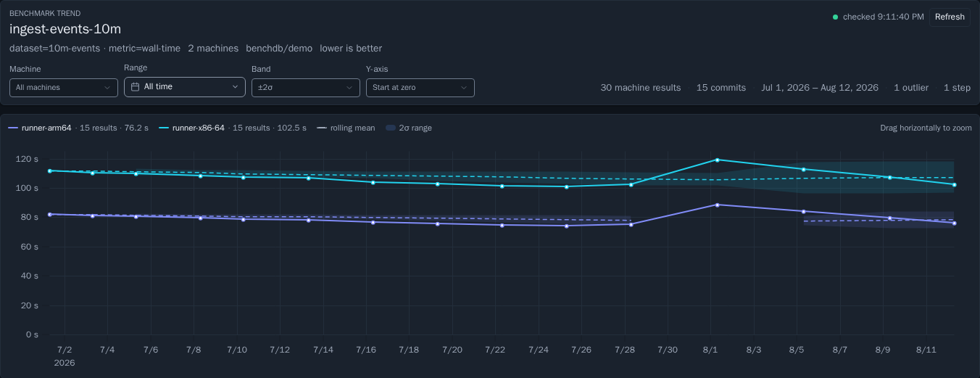Toggle the 2σ range legend entry
This screenshot has height=378, width=980.
409,128
